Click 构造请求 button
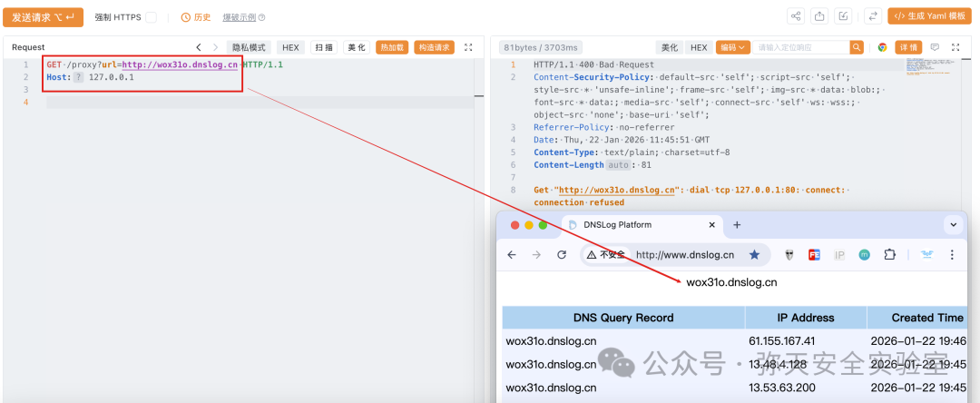 tap(434, 47)
